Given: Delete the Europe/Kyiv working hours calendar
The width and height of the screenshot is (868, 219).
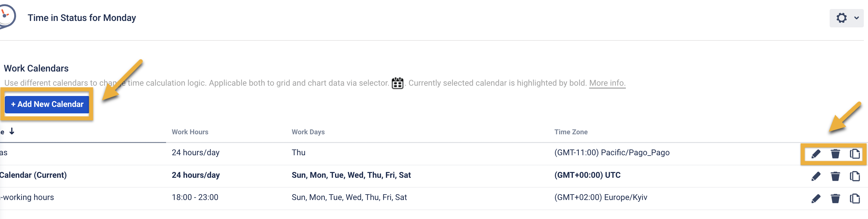Looking at the screenshot, I should pos(835,199).
